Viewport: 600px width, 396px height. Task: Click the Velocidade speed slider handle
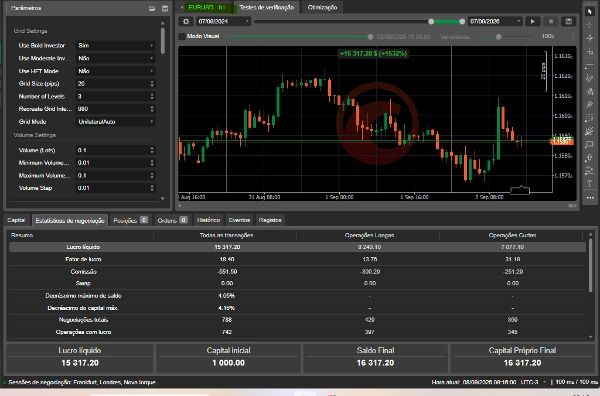(498, 37)
